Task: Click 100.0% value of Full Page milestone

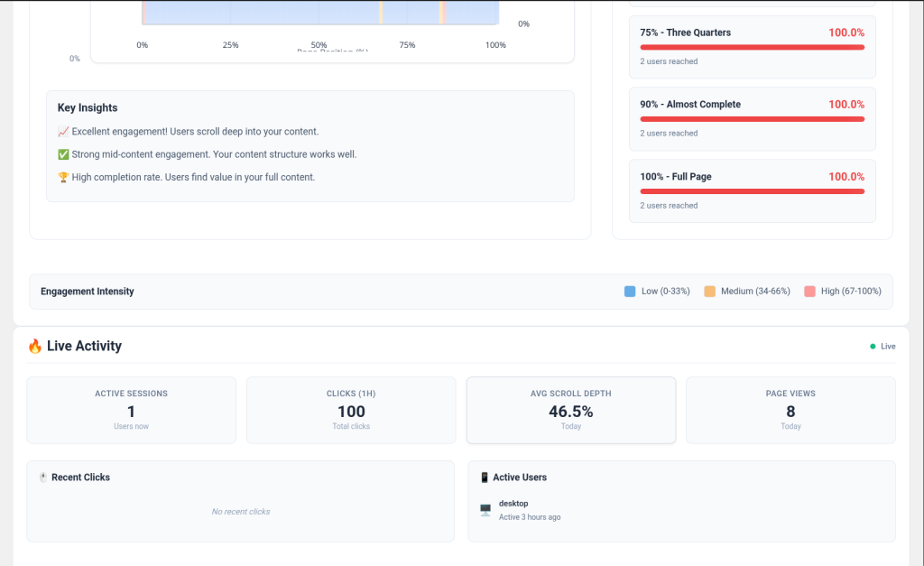Action: tap(846, 176)
